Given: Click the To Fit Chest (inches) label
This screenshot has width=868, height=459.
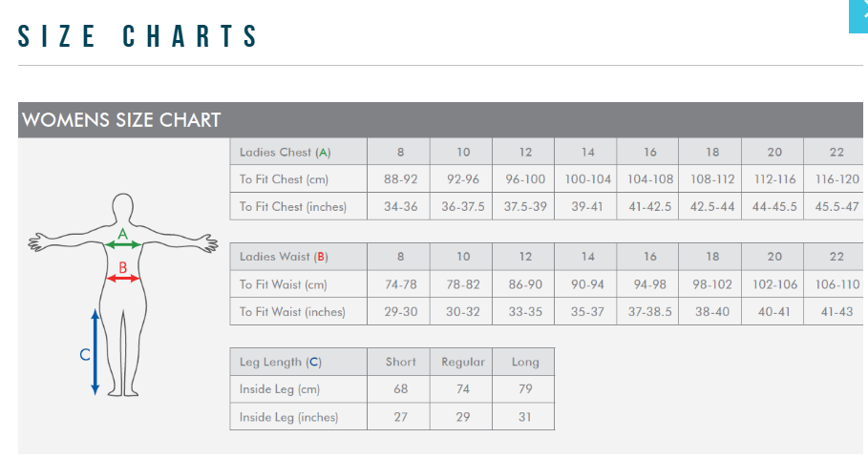Looking at the screenshot, I should tap(293, 206).
